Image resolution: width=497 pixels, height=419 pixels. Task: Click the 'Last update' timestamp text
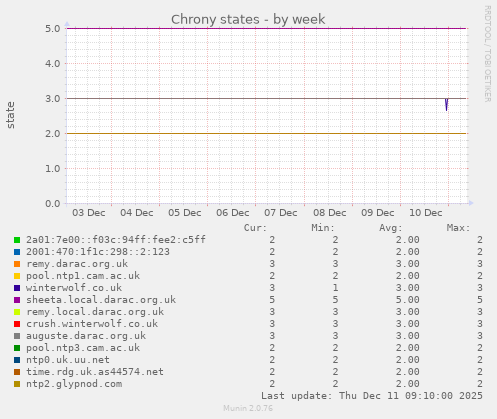[x=372, y=396]
